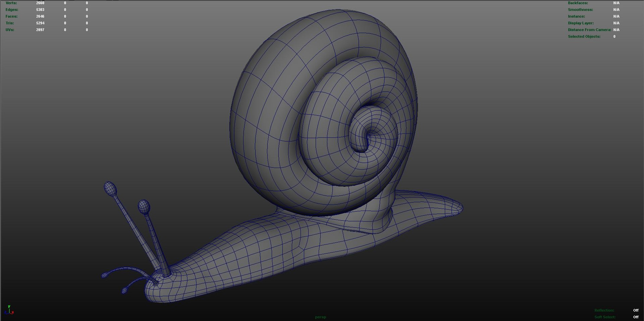Click the vertex count value 2660
Screen dimensions: 644x321
point(40,3)
